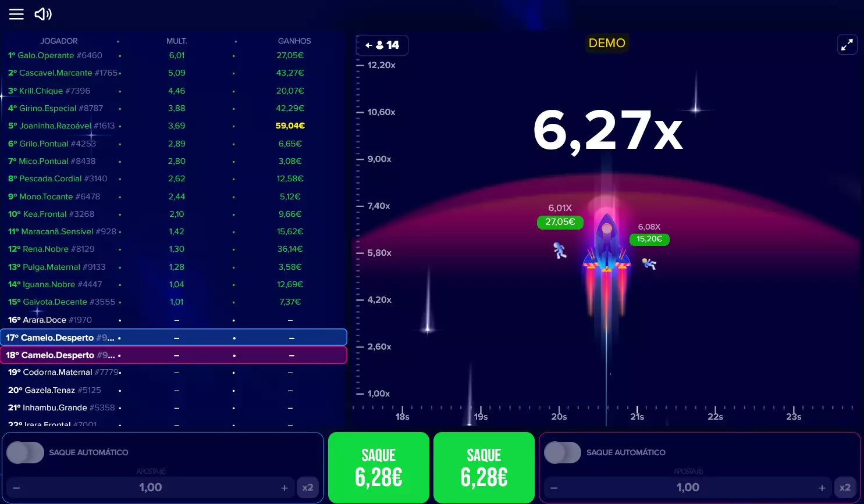Select player Iguana.Nobre #4447
The width and height of the screenshot is (864, 504).
coord(55,284)
